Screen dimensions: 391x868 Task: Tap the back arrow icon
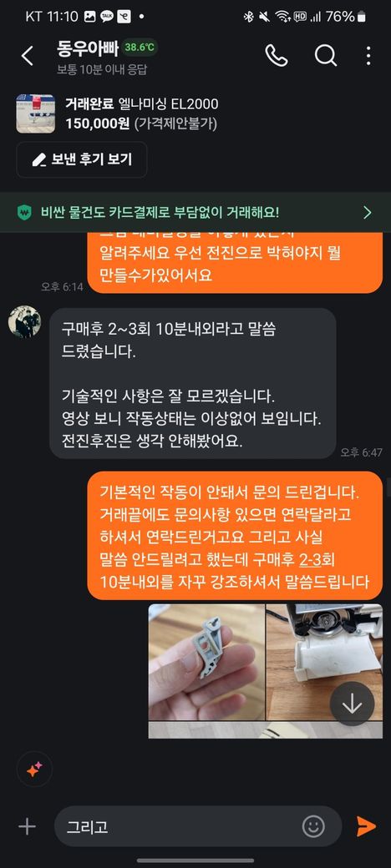coord(27,56)
